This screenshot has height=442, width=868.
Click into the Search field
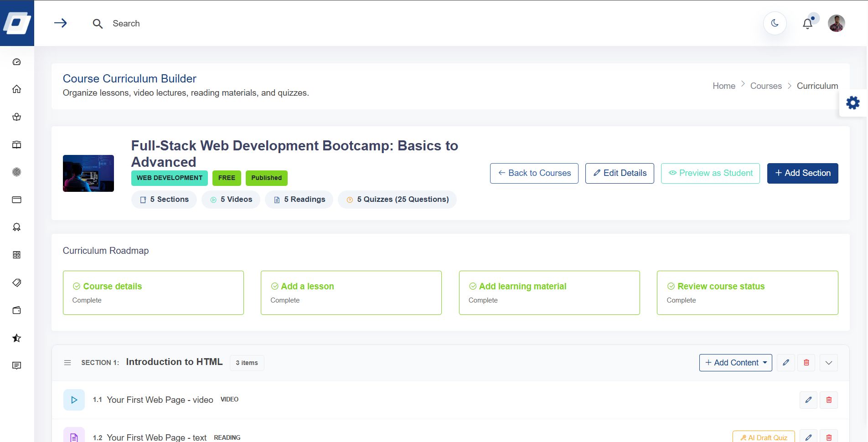(x=126, y=24)
